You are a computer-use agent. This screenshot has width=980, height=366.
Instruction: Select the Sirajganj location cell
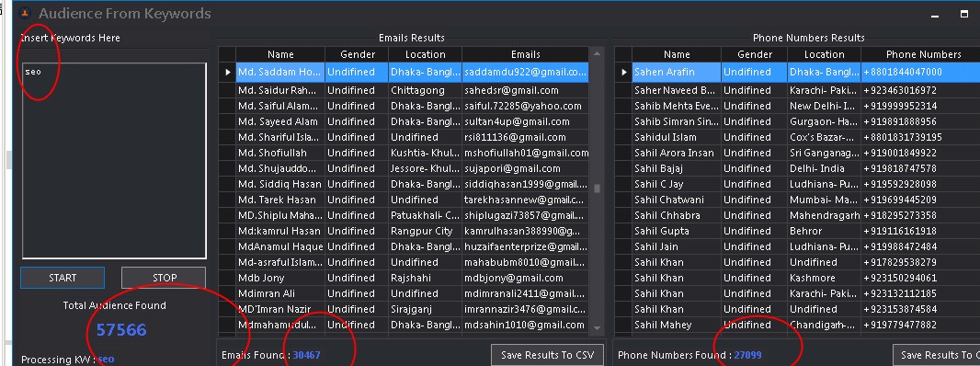tap(425, 309)
